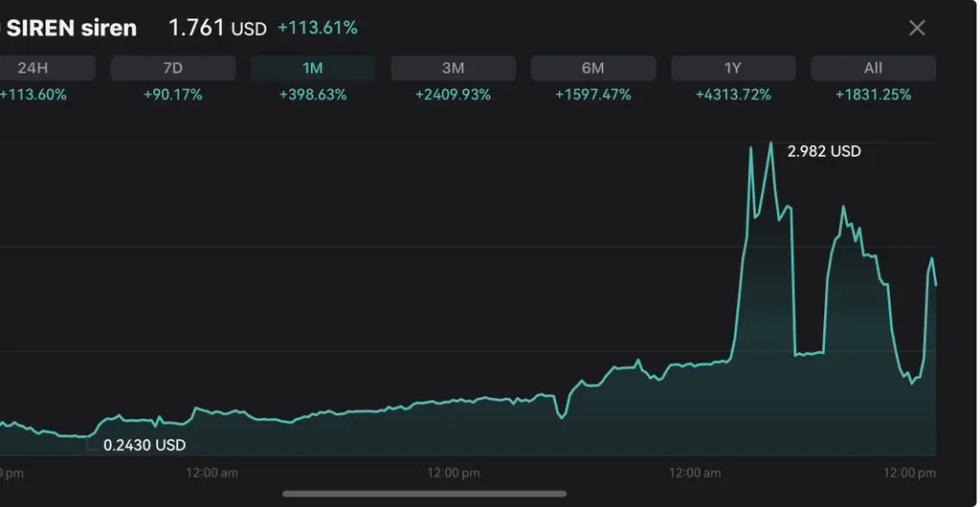Switch to the 7D time range
980x507 pixels.
click(173, 68)
